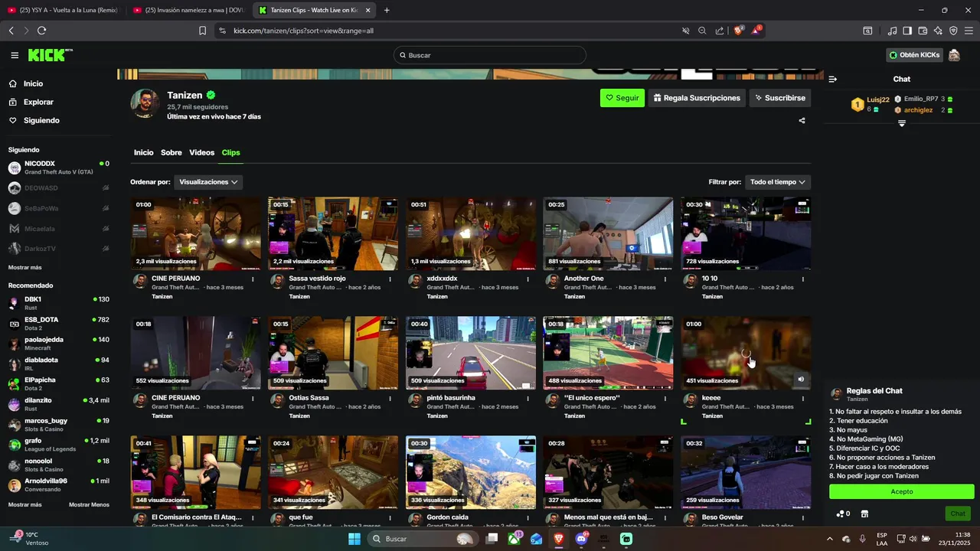The image size is (980, 551).
Task: Click the Kick search field
Action: point(490,55)
